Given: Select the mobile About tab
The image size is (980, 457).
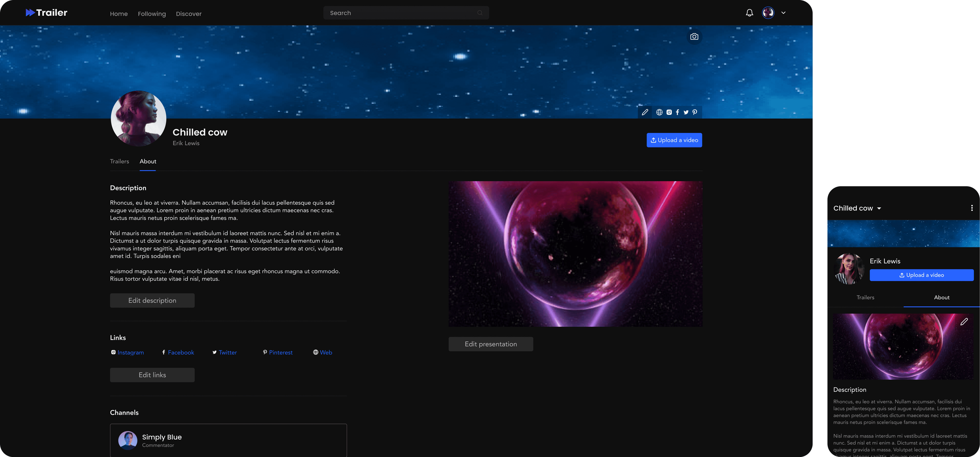Looking at the screenshot, I should click(x=941, y=298).
